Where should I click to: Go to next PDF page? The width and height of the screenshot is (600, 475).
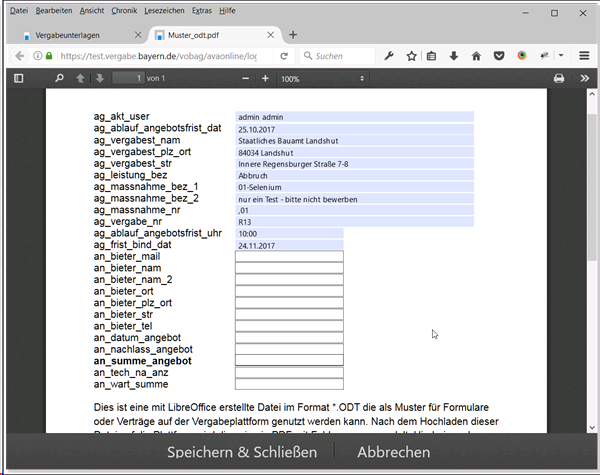tap(99, 78)
